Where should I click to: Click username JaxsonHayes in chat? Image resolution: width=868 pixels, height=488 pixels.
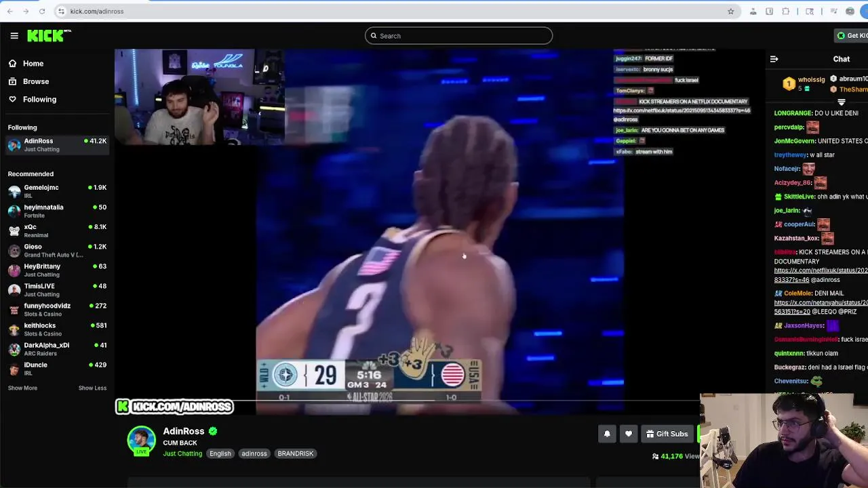804,326
